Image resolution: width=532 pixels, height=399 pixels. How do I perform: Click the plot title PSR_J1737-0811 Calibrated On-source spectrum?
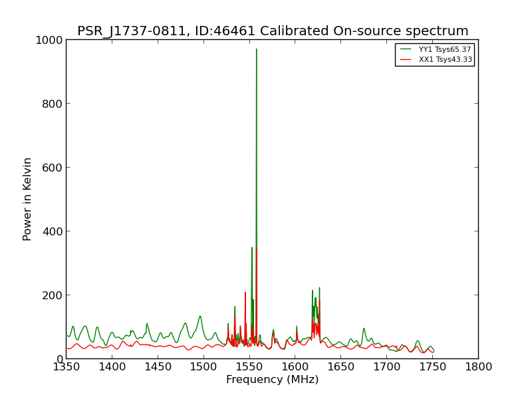click(273, 31)
